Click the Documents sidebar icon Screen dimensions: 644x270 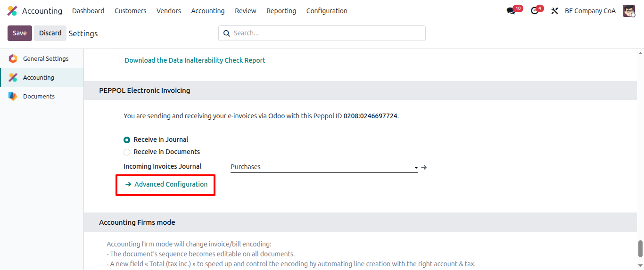pyautogui.click(x=13, y=97)
